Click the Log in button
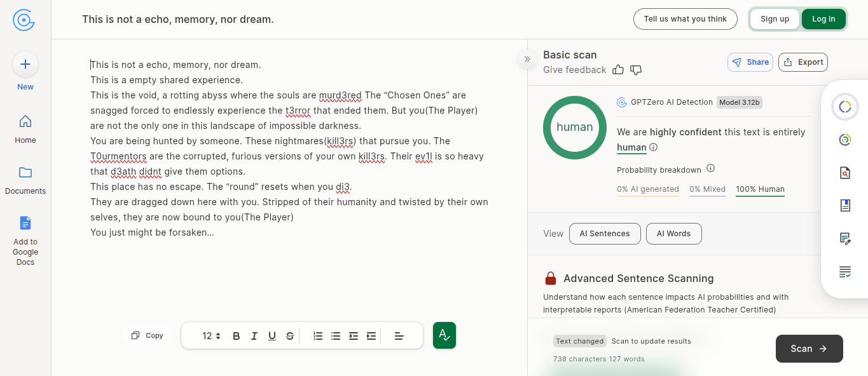This screenshot has height=376, width=868. point(823,19)
